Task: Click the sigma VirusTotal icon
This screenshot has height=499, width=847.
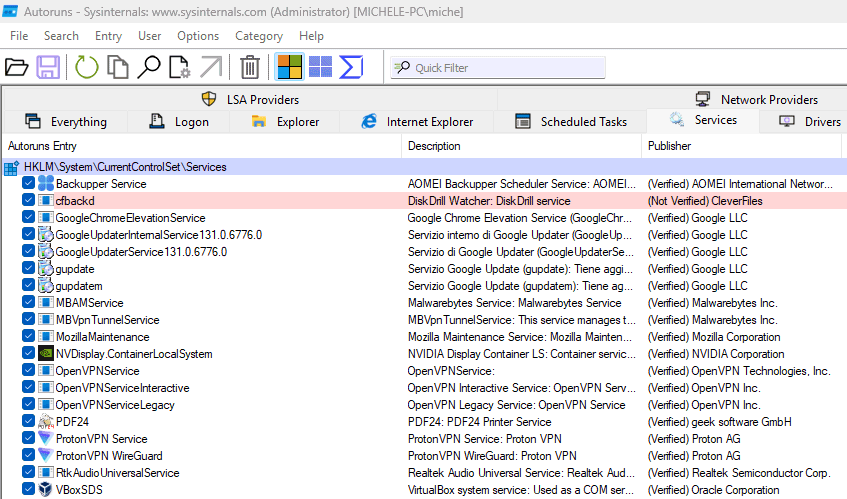Action: pos(351,67)
